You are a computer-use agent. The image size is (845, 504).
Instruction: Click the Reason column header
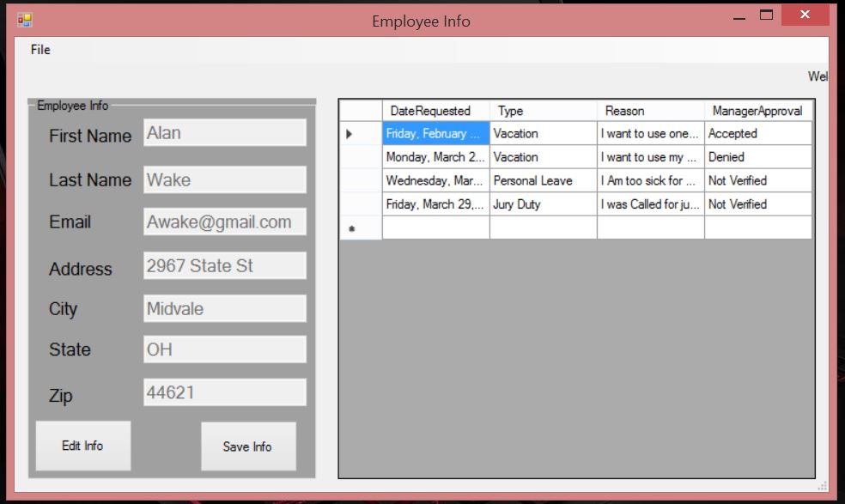[x=650, y=111]
